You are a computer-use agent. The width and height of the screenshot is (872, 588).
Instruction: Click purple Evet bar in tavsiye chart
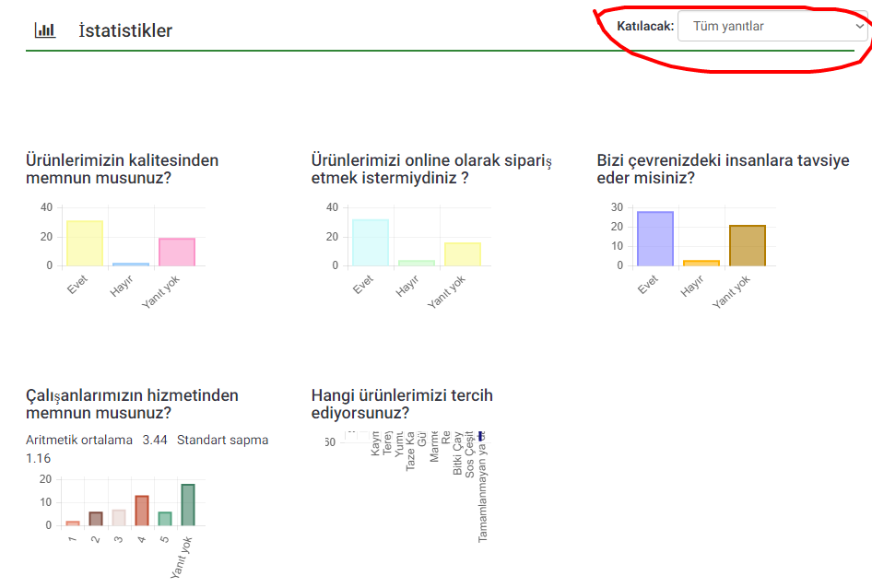pyautogui.click(x=655, y=239)
